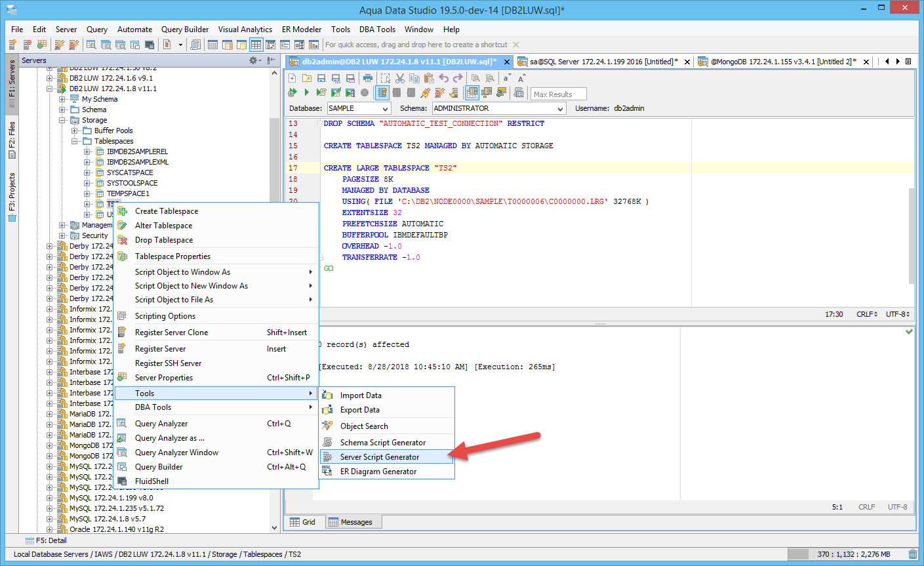This screenshot has width=924, height=566.
Task: Click the Undo arrow icon
Action: click(x=444, y=78)
